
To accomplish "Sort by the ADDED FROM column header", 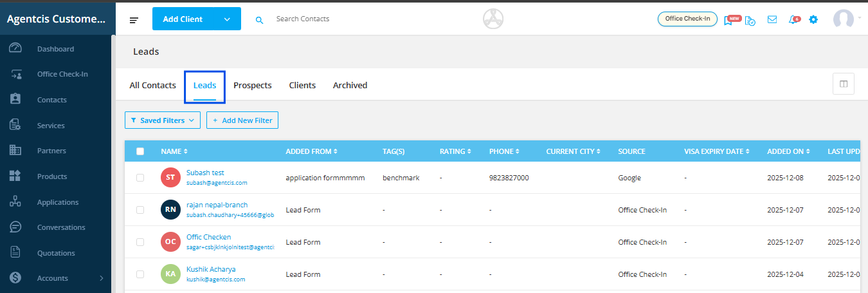I will (x=311, y=151).
